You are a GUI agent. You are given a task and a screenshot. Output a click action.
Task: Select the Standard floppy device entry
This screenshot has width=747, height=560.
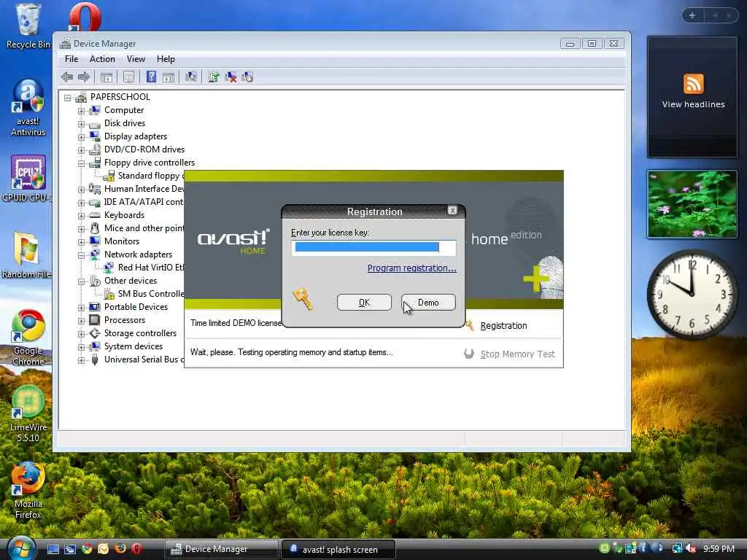[x=150, y=176]
